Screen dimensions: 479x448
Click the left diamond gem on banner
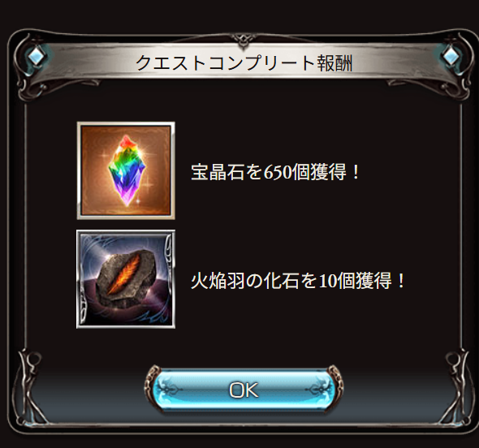tap(37, 57)
